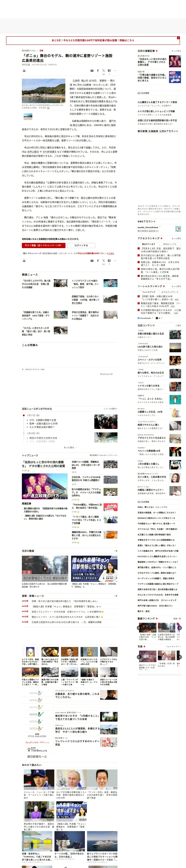Hatena B! icon below the registration buttons

coord(109,261)
